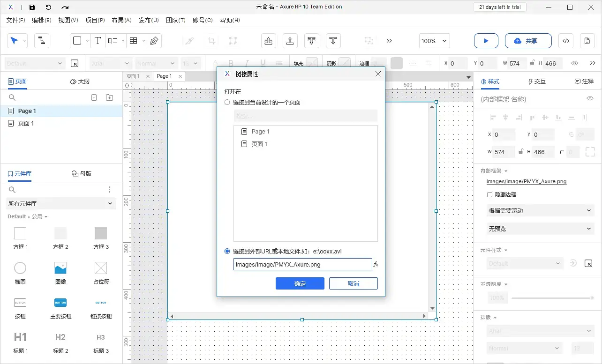Click the fx icon next to the URL field
602x364 pixels.
(x=376, y=264)
